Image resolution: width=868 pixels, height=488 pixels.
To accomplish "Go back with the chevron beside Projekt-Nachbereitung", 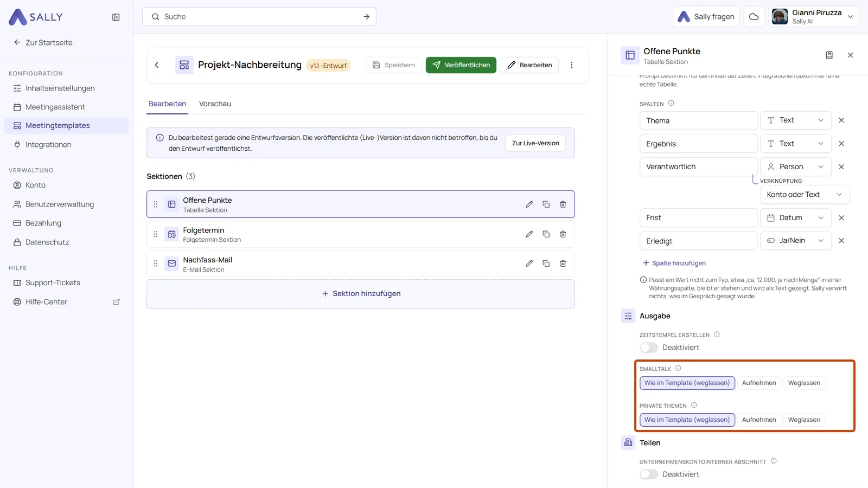I will point(157,65).
